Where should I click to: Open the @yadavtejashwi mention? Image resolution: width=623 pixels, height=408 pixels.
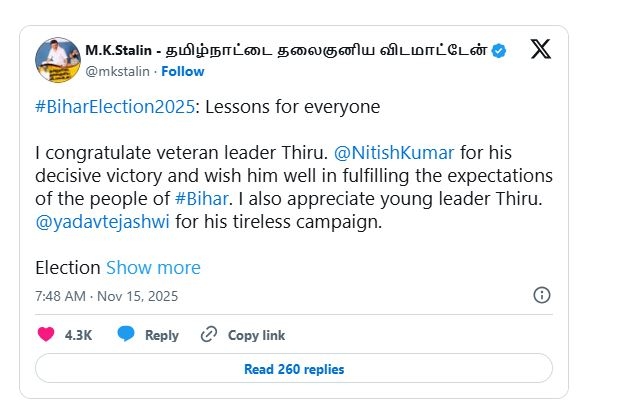[103, 221]
